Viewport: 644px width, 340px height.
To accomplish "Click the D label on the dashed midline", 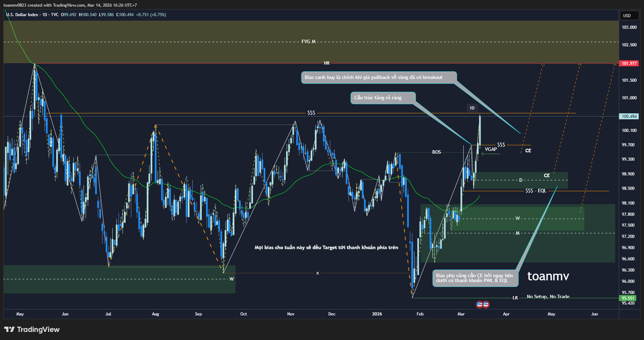I will click(x=521, y=180).
